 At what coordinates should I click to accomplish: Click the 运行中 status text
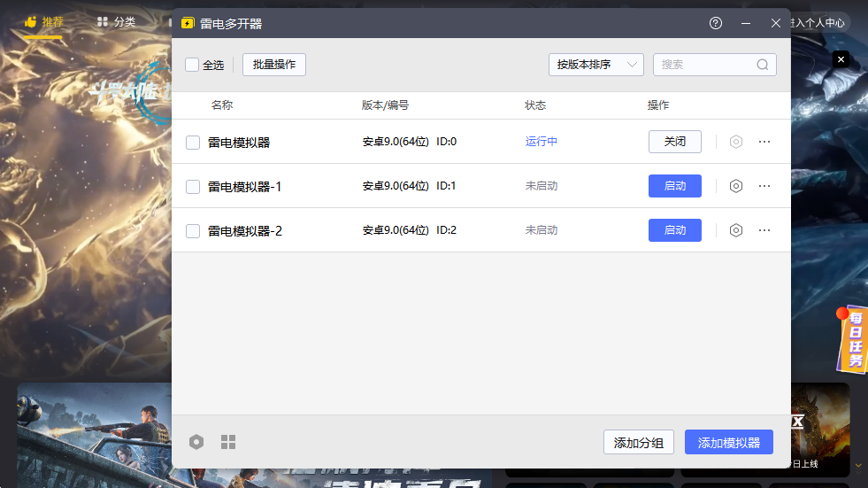point(542,142)
